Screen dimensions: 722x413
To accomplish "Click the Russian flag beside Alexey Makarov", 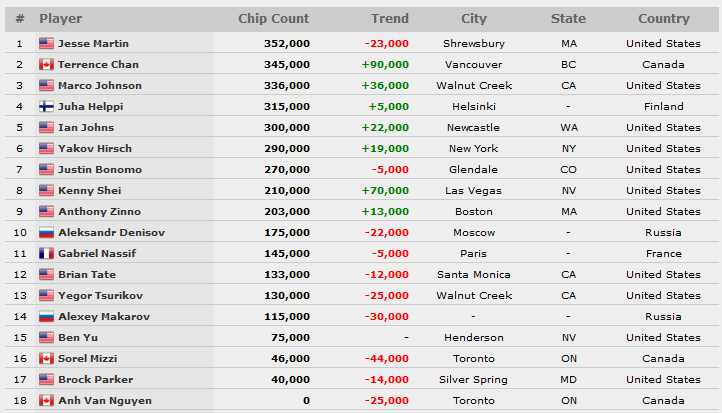I will (x=46, y=316).
